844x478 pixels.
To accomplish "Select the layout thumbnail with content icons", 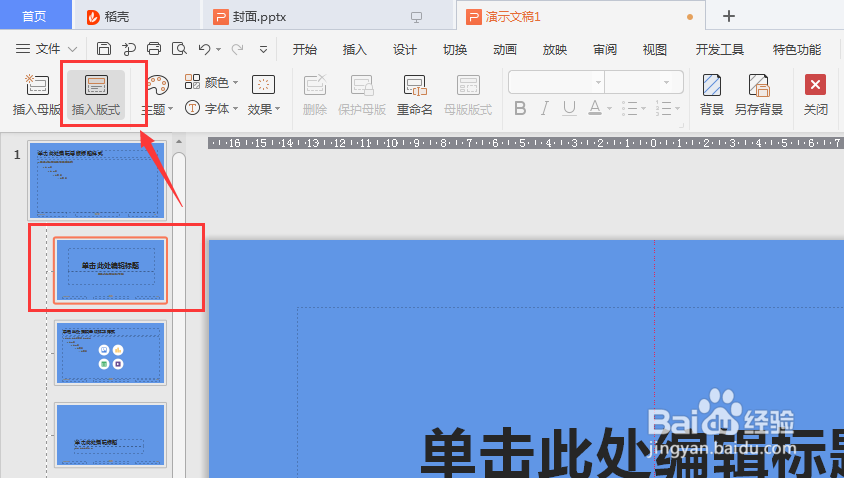I will [110, 353].
